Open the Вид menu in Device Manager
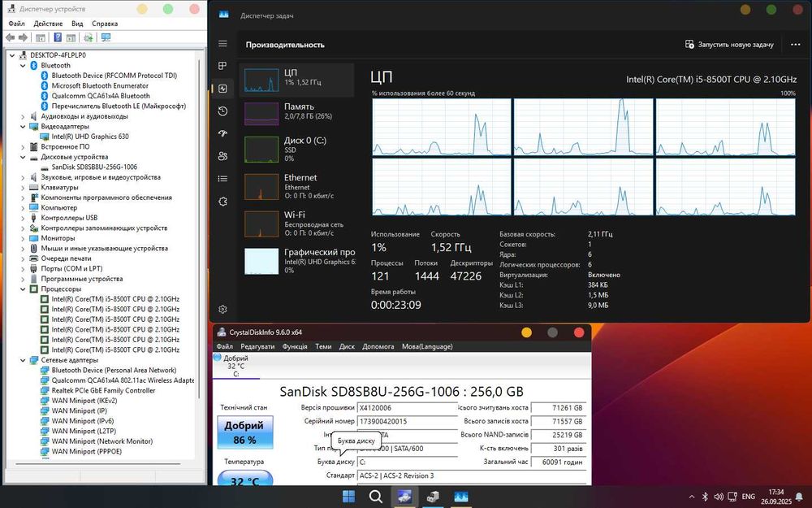812x508 pixels. coord(77,24)
